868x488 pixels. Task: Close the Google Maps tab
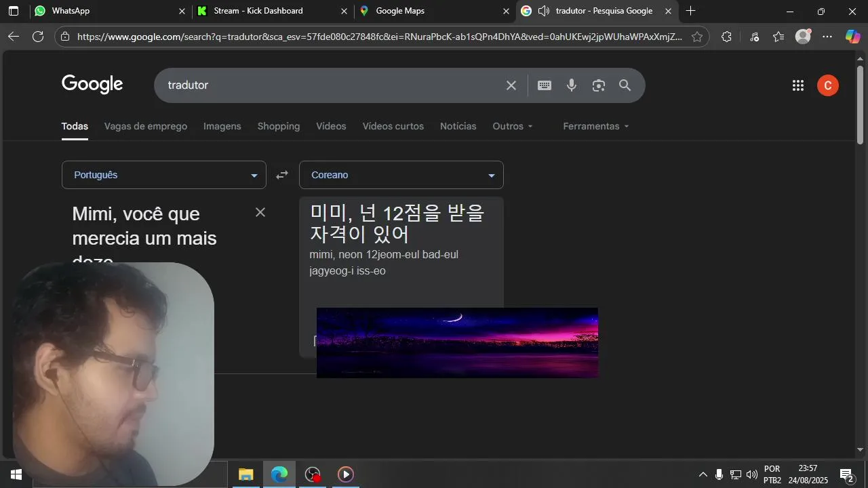tap(506, 11)
